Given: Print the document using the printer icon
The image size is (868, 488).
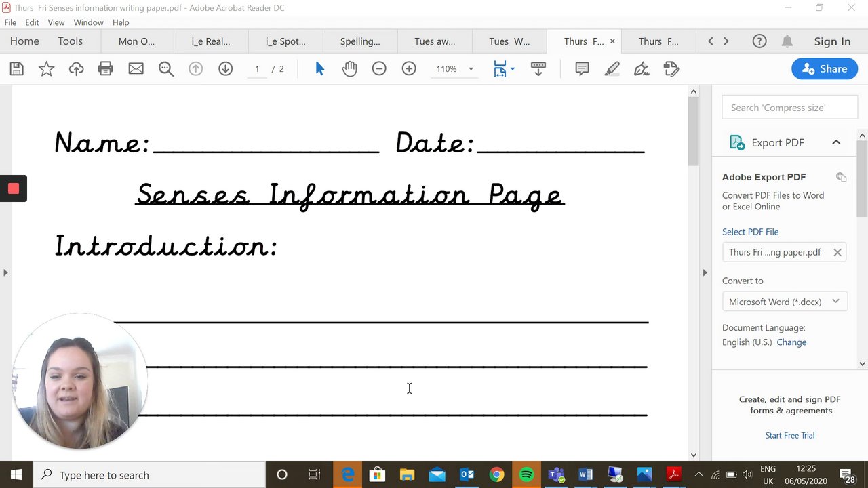Looking at the screenshot, I should tap(105, 68).
